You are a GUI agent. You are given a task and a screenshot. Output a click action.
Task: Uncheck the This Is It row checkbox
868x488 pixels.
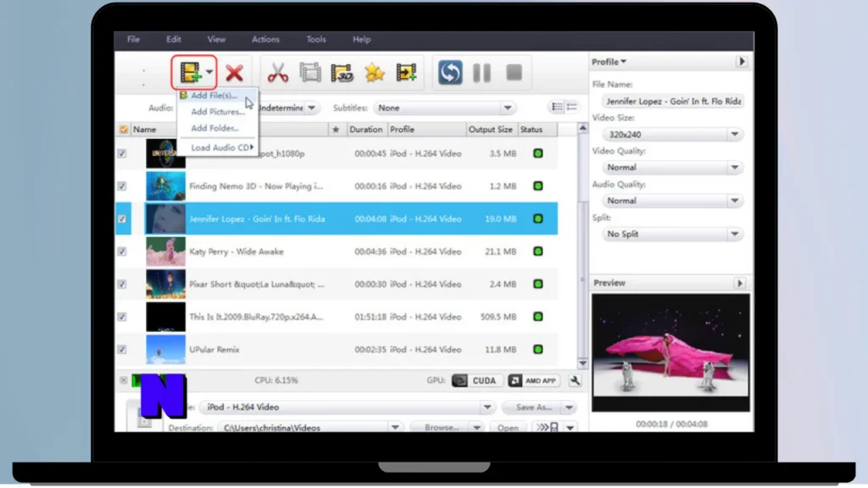click(122, 317)
